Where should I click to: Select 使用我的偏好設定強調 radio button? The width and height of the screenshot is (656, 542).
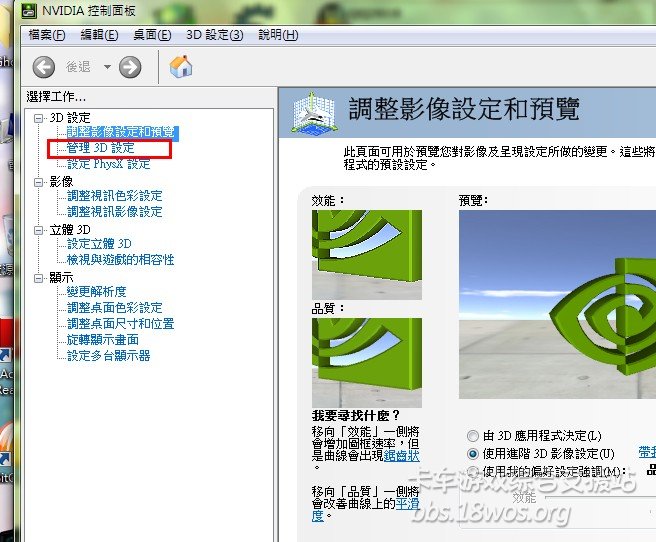coord(473,471)
